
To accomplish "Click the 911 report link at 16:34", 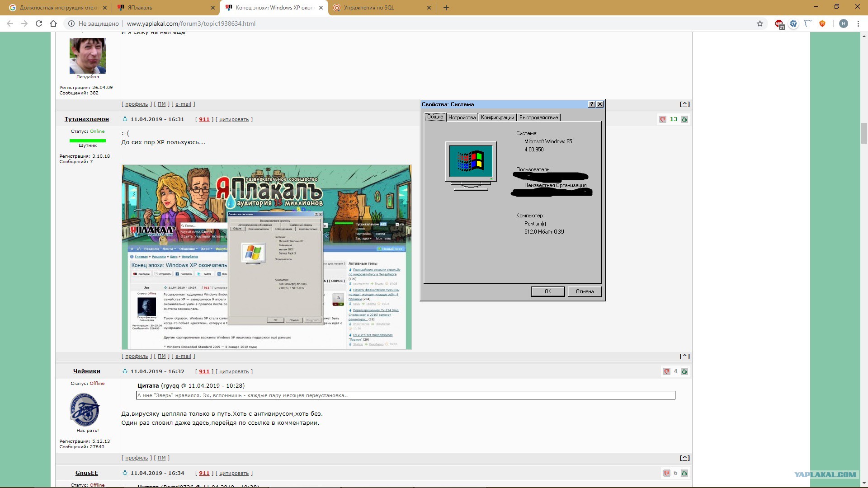I will point(204,473).
